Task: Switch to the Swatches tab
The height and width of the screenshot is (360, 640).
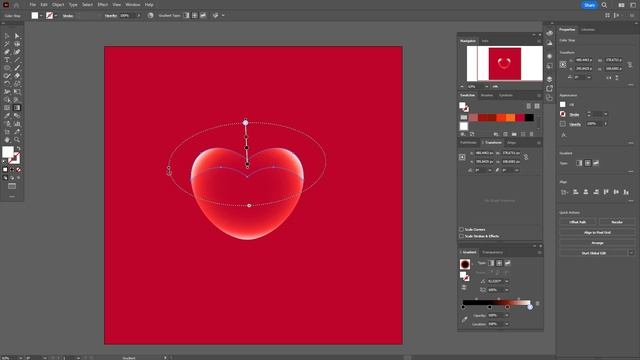Action: point(468,95)
